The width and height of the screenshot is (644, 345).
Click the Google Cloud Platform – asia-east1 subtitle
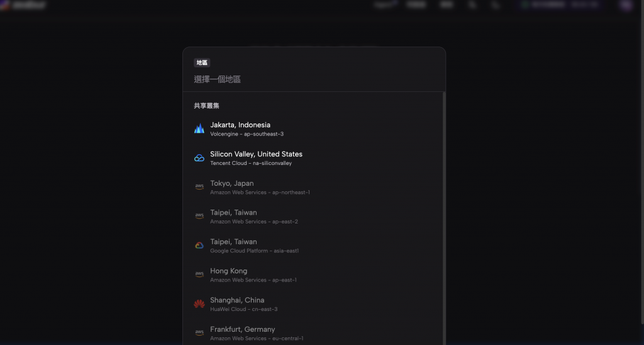255,251
